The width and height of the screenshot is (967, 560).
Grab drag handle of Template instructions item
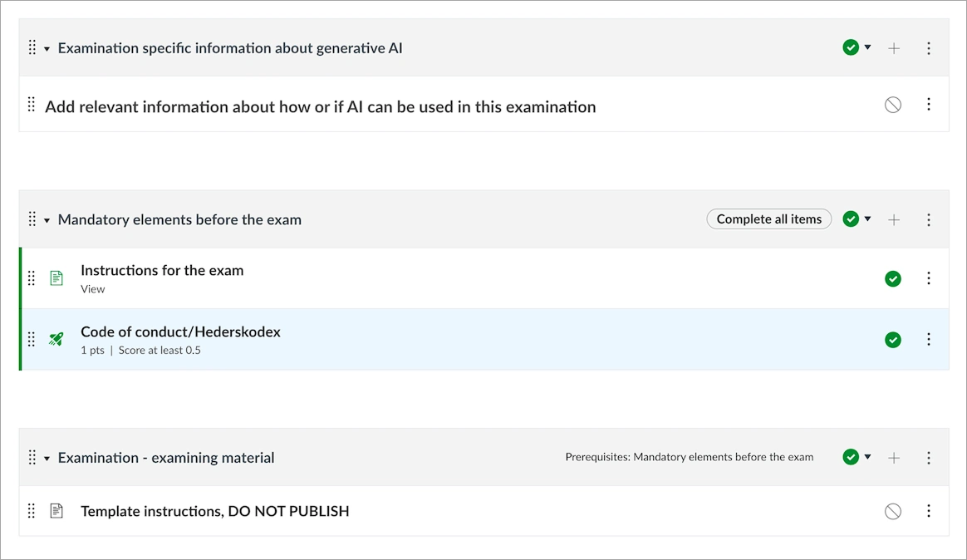click(x=32, y=511)
